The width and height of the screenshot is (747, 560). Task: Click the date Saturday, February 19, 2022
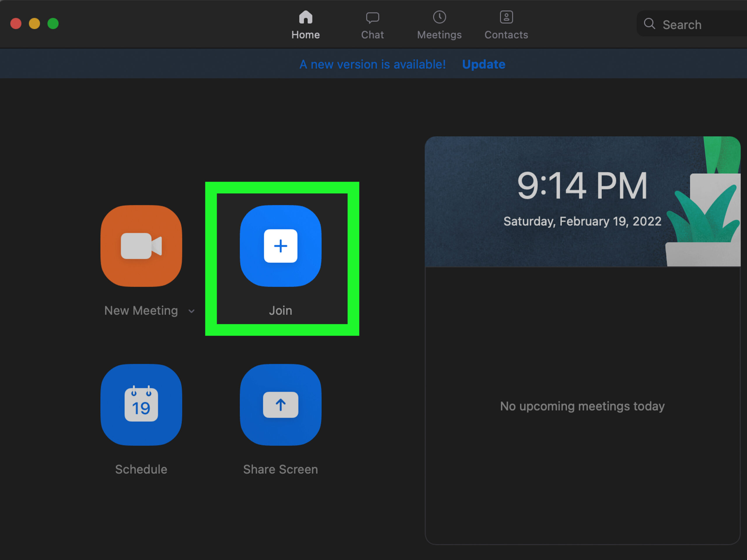pyautogui.click(x=582, y=221)
